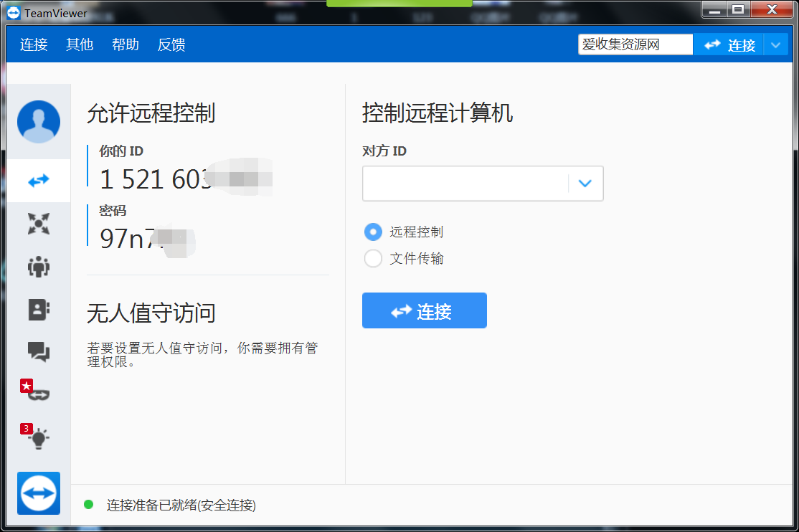Open the Augmented Reality glasses icon
The height and width of the screenshot is (532, 799).
(39, 394)
